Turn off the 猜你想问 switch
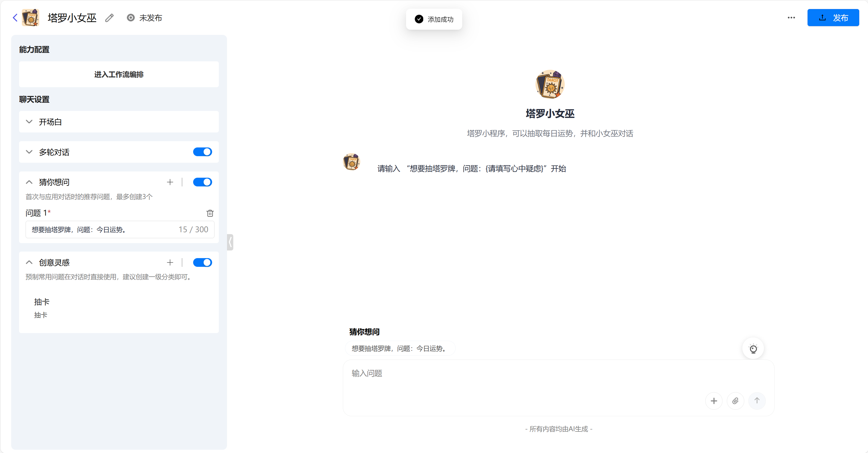The image size is (868, 453). pos(202,182)
